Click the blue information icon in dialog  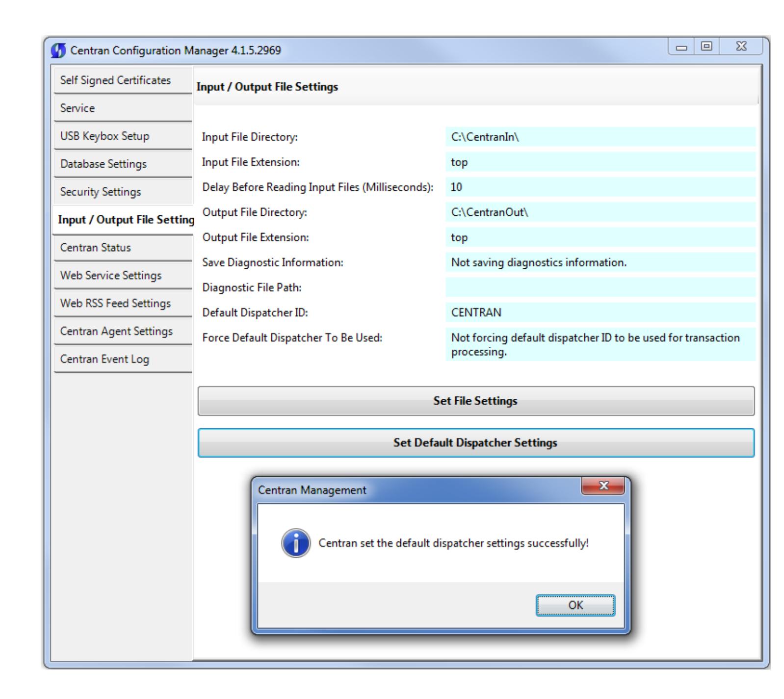coord(295,544)
